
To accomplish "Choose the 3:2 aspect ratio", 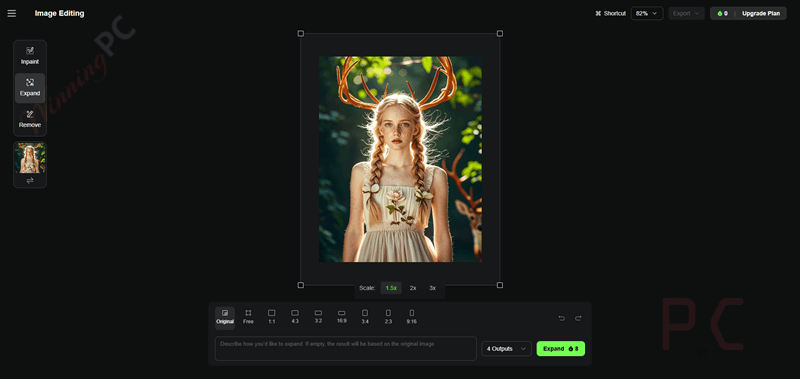I will [x=318, y=317].
